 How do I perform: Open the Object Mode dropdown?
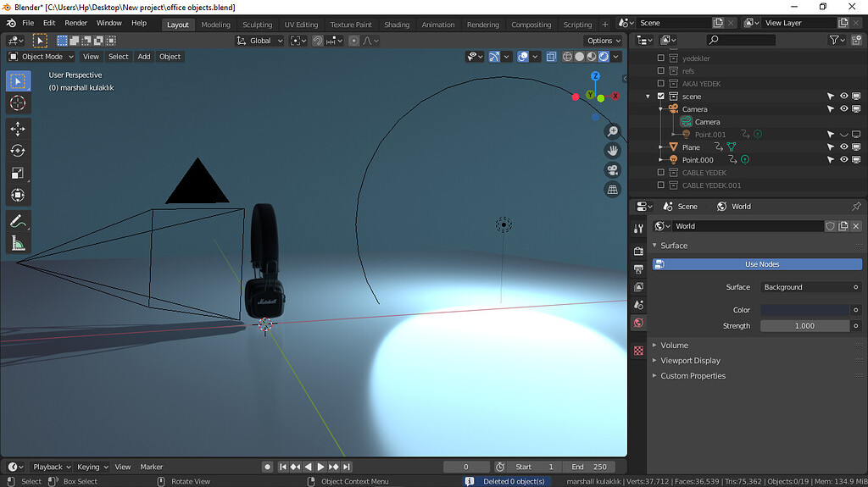[41, 57]
